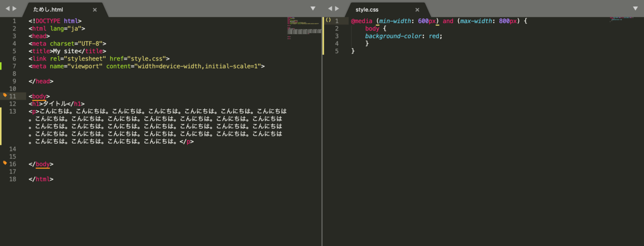Click the closing </p> tag
The width and height of the screenshot is (644, 246).
point(187,142)
